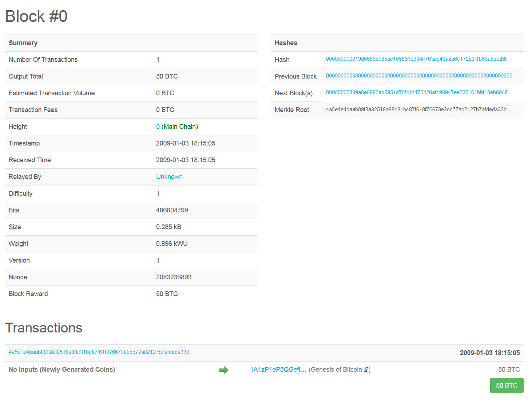The width and height of the screenshot is (532, 403).
Task: Click the Difficulty label
Action: 21,193
